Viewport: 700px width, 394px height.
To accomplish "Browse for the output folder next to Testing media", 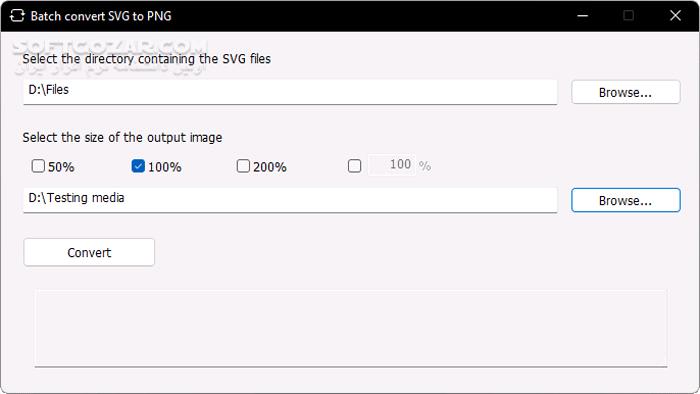I will point(625,200).
